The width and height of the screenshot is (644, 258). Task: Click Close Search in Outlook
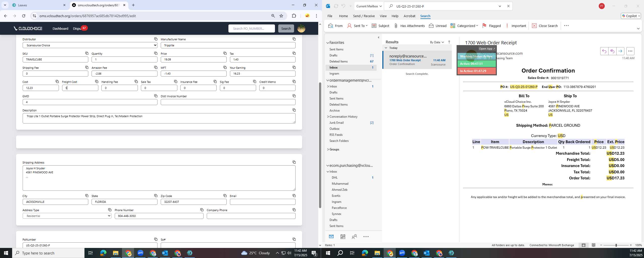545,26
